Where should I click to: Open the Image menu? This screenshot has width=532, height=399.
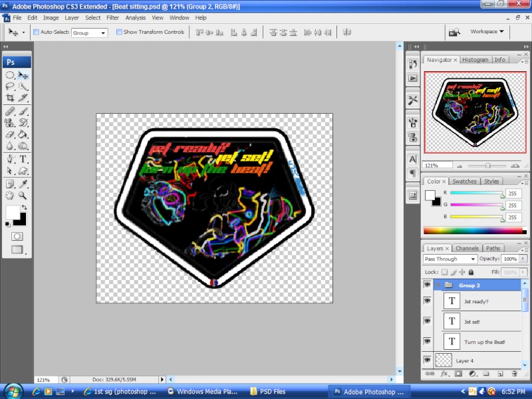click(x=51, y=18)
